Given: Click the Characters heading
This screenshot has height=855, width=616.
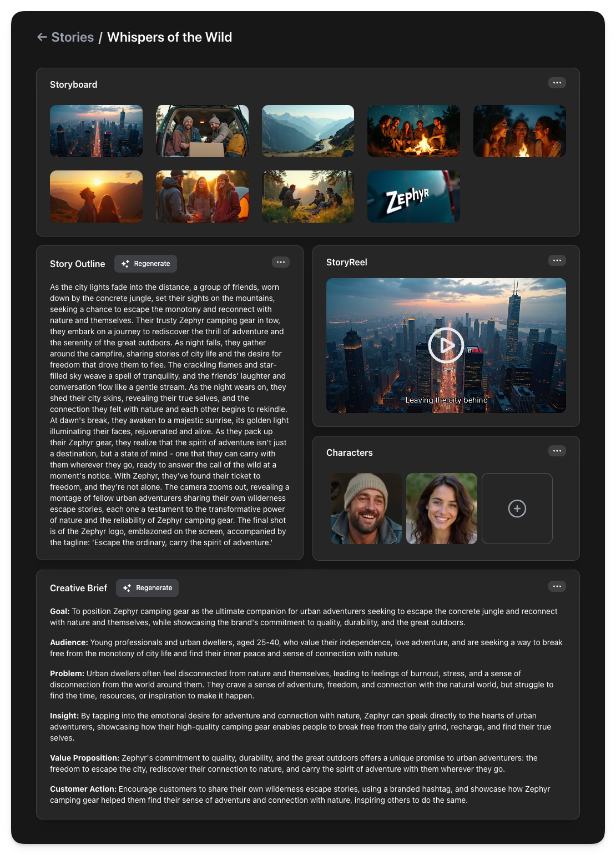Looking at the screenshot, I should point(350,452).
